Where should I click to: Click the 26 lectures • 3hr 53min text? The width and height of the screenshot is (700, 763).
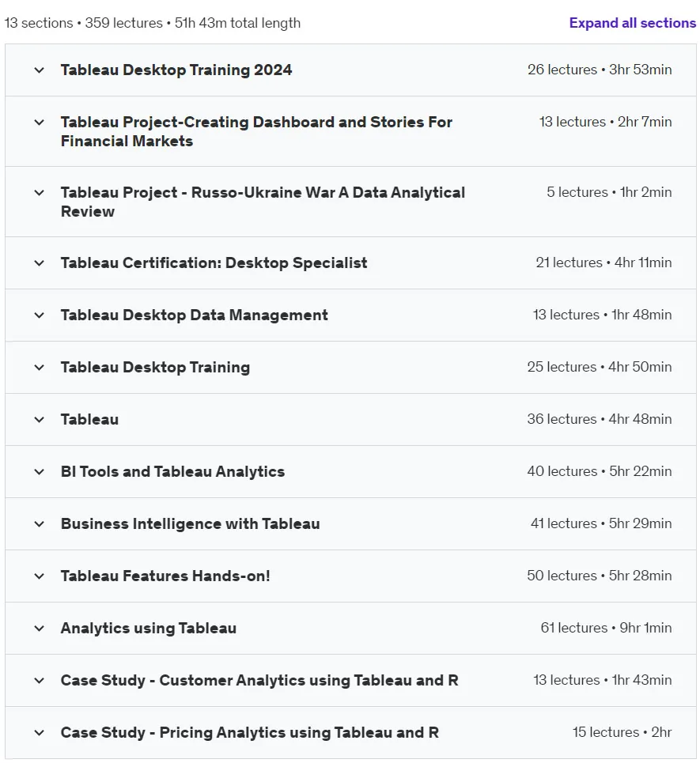(600, 70)
